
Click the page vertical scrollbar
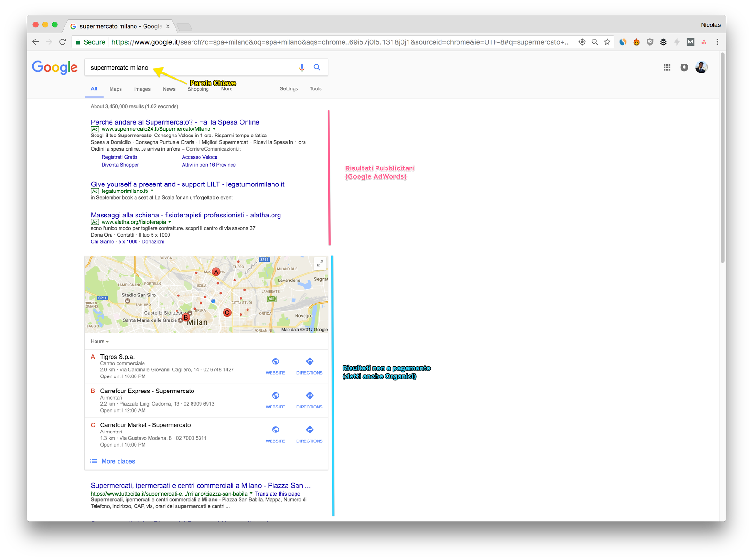(x=722, y=158)
